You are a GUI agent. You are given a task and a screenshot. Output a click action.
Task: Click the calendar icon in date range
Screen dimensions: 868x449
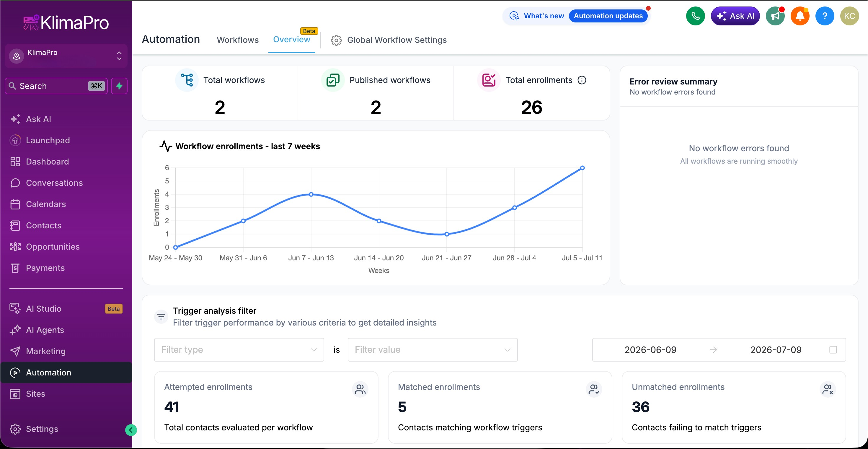pos(833,349)
